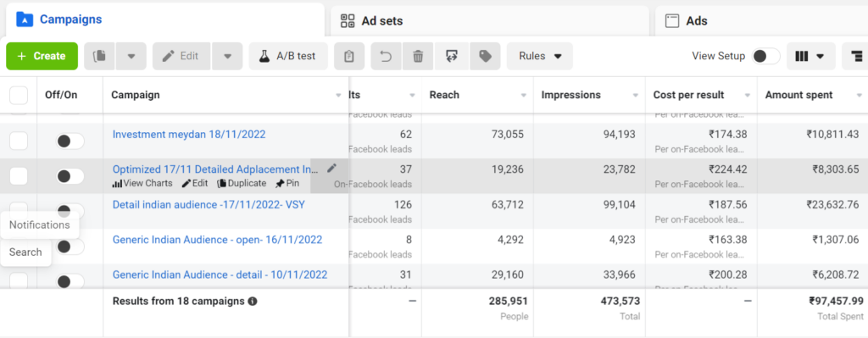Viewport: 868px width, 338px height.
Task: Open the columns layout icon
Action: tap(810, 57)
